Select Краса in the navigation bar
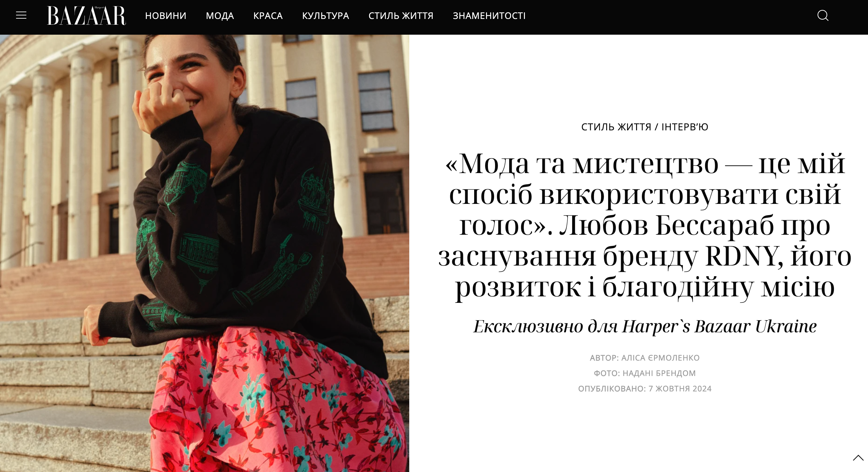This screenshot has width=868, height=472. tap(268, 16)
